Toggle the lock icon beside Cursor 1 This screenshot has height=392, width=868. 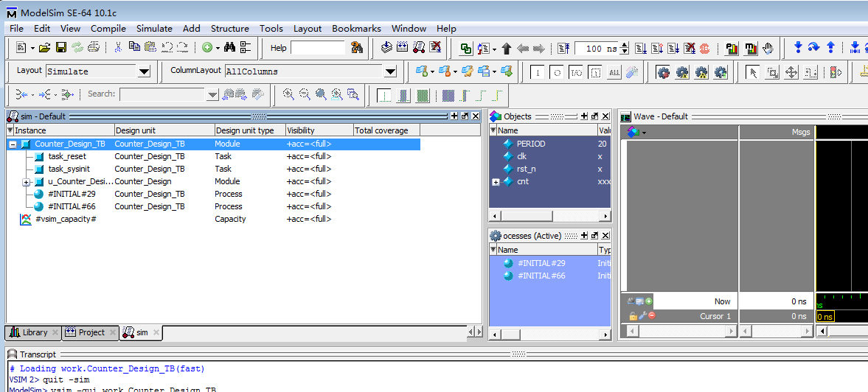633,316
